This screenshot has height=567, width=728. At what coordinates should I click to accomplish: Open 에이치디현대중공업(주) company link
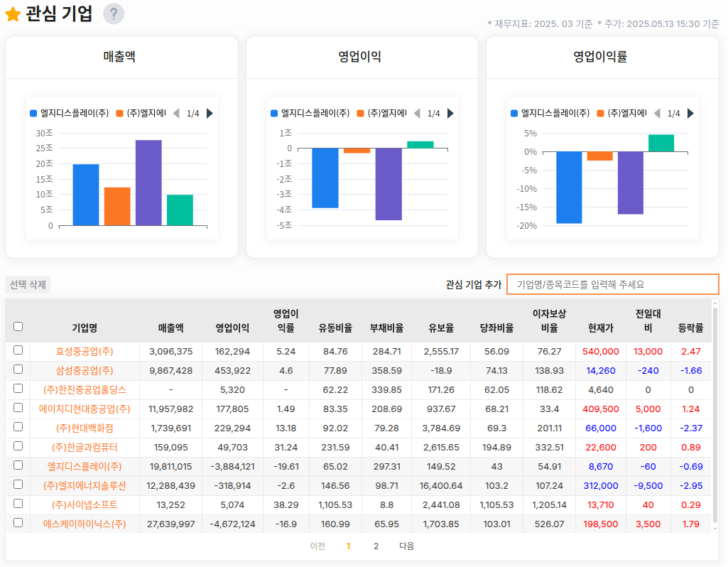[x=85, y=409]
